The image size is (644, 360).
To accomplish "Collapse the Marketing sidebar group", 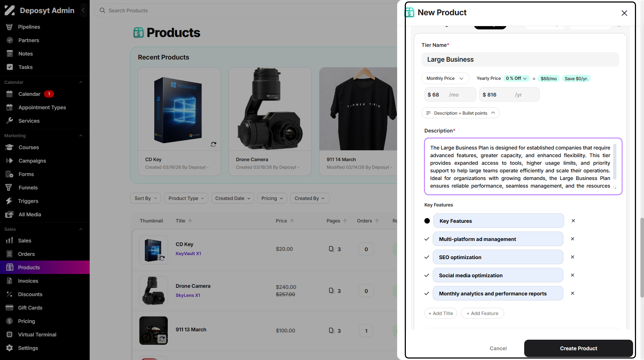I will tap(81, 136).
